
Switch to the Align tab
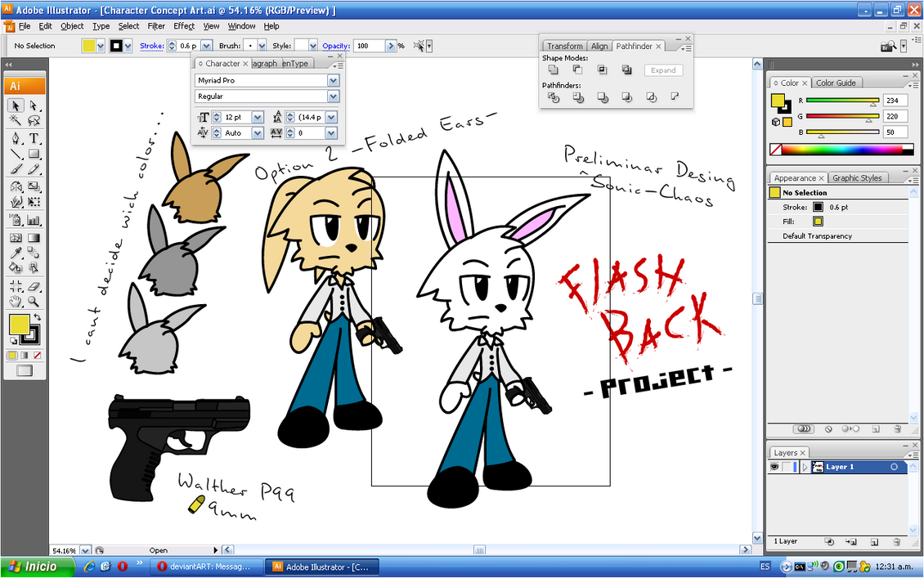(x=599, y=46)
